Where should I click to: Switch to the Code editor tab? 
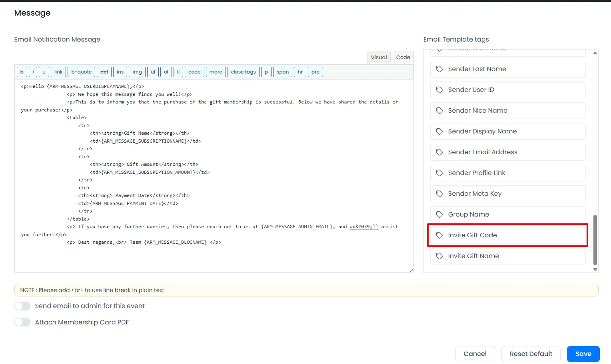[403, 58]
